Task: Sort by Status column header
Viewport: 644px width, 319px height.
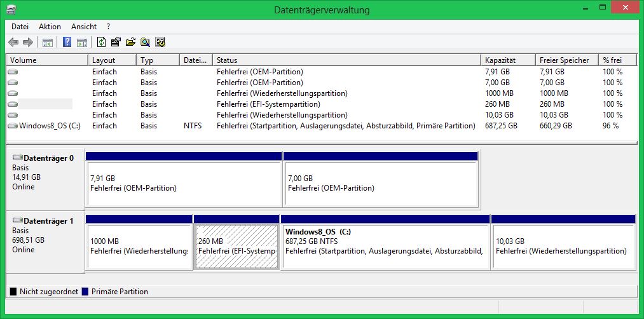Action: (346, 60)
